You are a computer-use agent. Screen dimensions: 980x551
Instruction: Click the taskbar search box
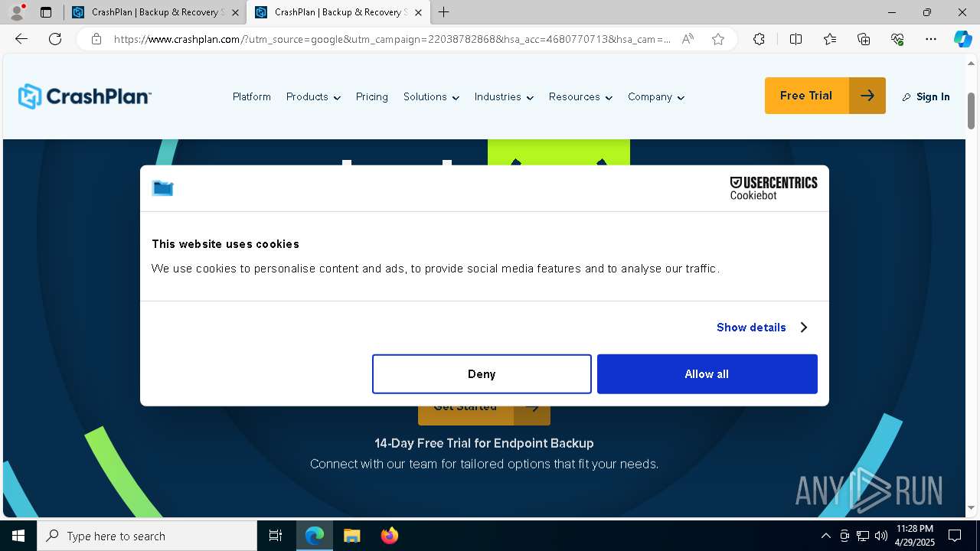pos(147,536)
